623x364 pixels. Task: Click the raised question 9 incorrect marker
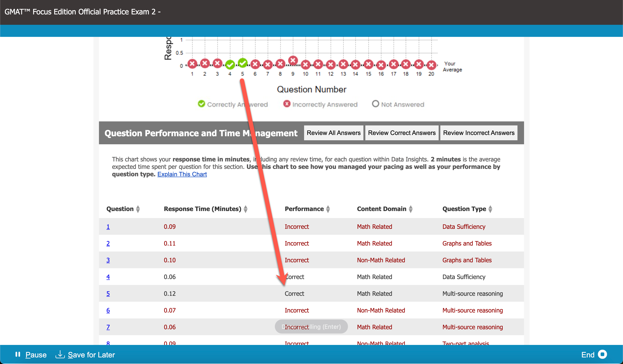(293, 60)
